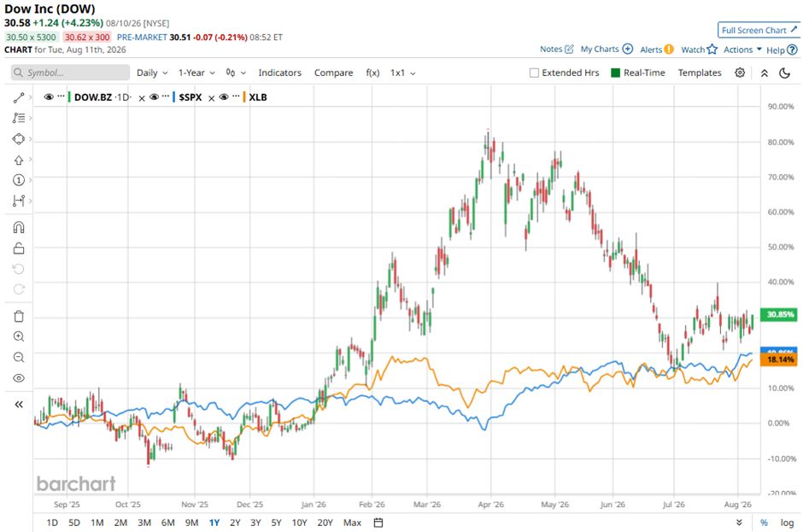Open chart settings gear
803x532 pixels.
(740, 73)
